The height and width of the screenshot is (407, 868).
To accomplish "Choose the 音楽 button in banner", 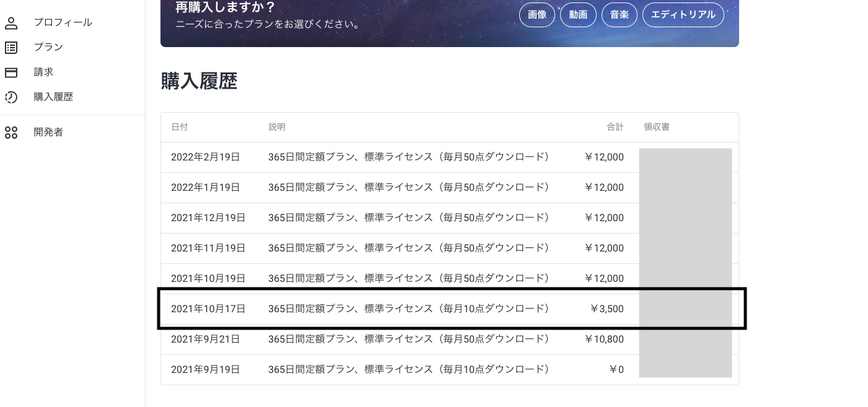I will pyautogui.click(x=619, y=15).
